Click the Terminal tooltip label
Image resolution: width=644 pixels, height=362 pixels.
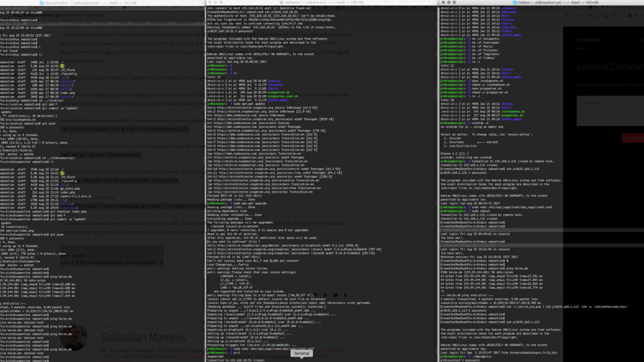click(x=301, y=354)
